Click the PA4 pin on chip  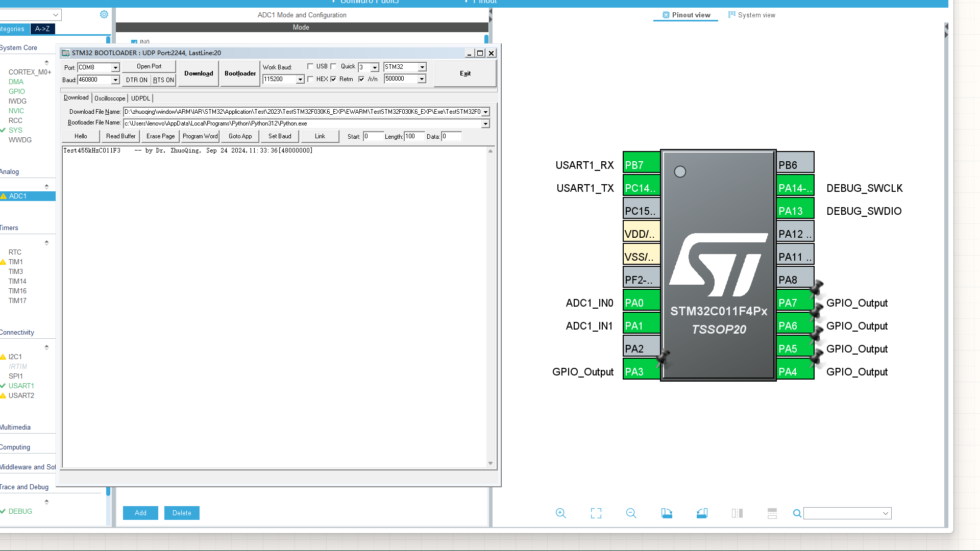(x=795, y=369)
